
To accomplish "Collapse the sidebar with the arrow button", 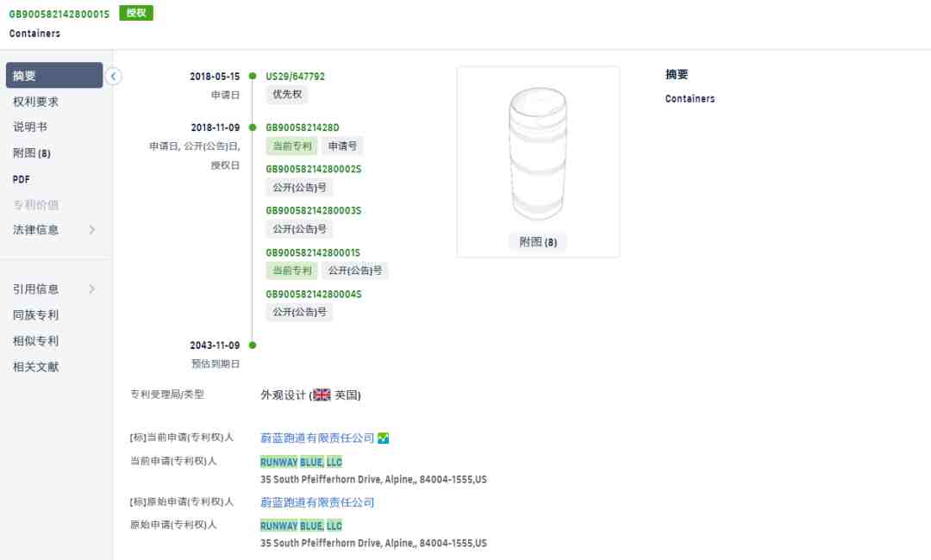I will pyautogui.click(x=114, y=77).
